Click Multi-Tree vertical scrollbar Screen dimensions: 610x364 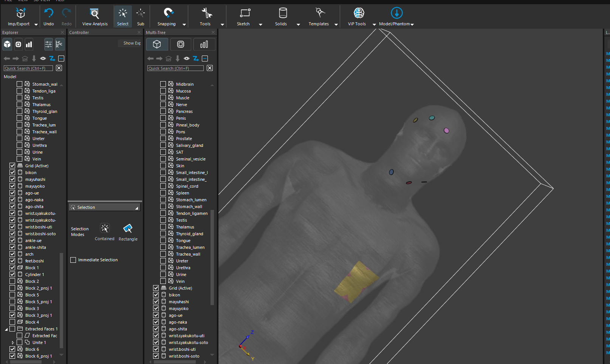pyautogui.click(x=212, y=257)
